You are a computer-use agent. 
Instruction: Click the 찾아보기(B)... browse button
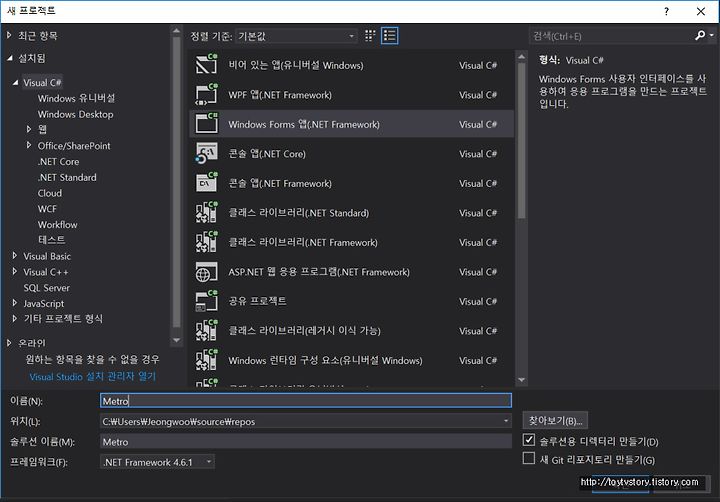[555, 420]
